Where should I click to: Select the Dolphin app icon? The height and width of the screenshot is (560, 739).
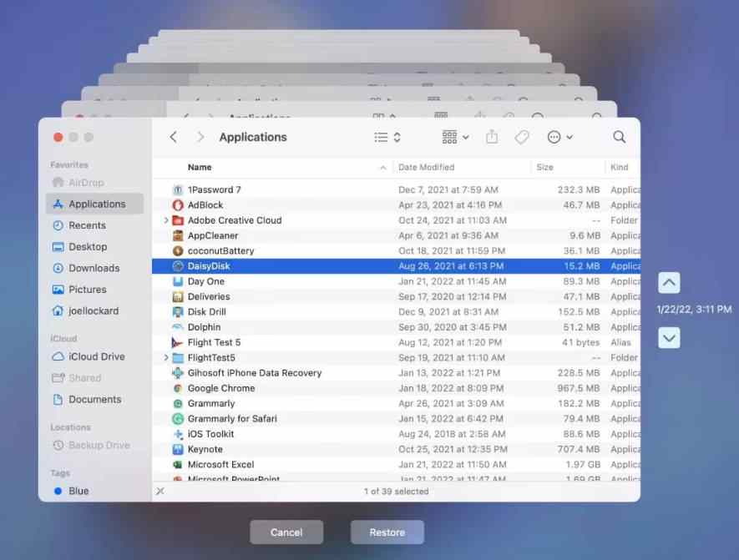178,327
